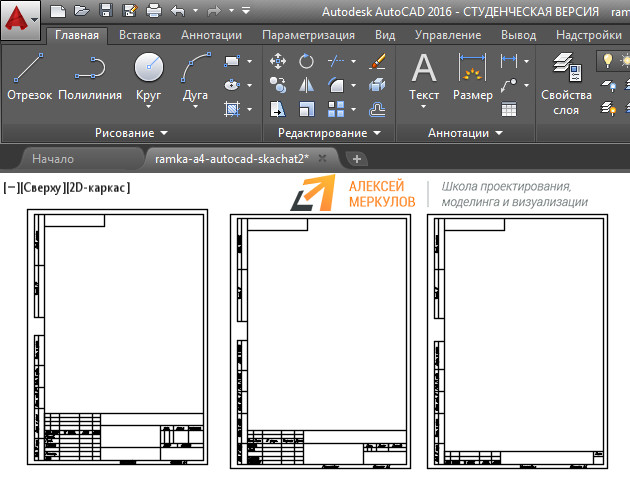The width and height of the screenshot is (630, 481).
Task: Click the [Сверху] viewport view control
Action: point(43,188)
